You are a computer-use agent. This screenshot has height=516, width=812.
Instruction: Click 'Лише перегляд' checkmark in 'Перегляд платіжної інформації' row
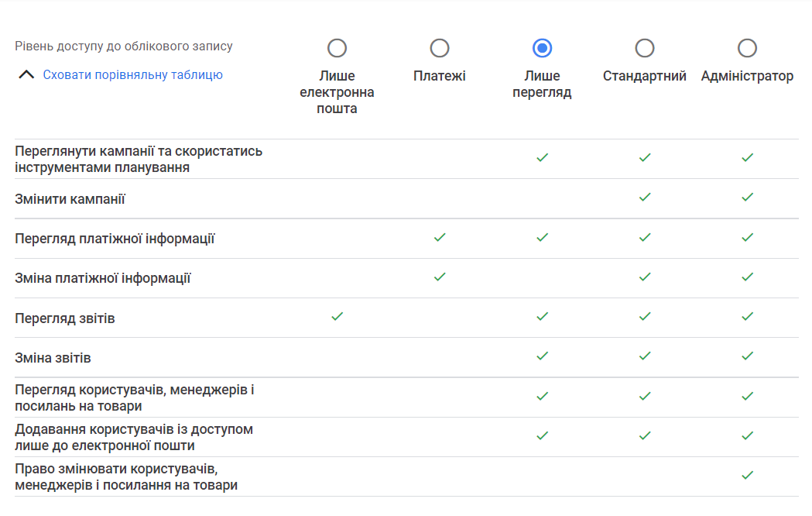pyautogui.click(x=542, y=237)
